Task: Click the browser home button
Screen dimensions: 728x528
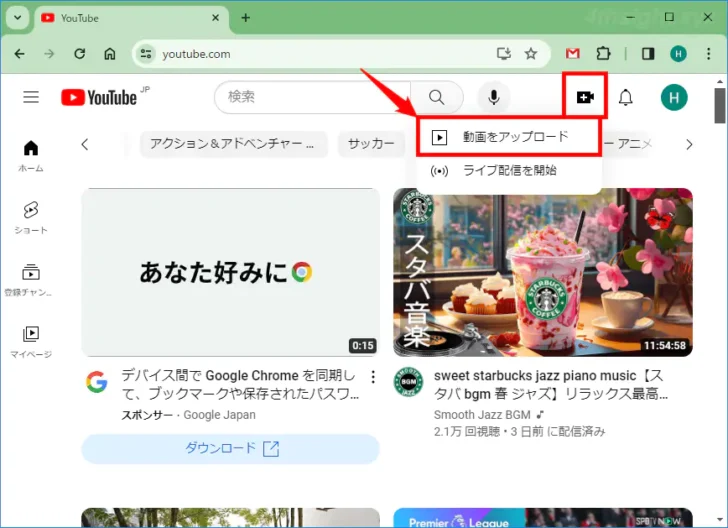Action: point(110,54)
